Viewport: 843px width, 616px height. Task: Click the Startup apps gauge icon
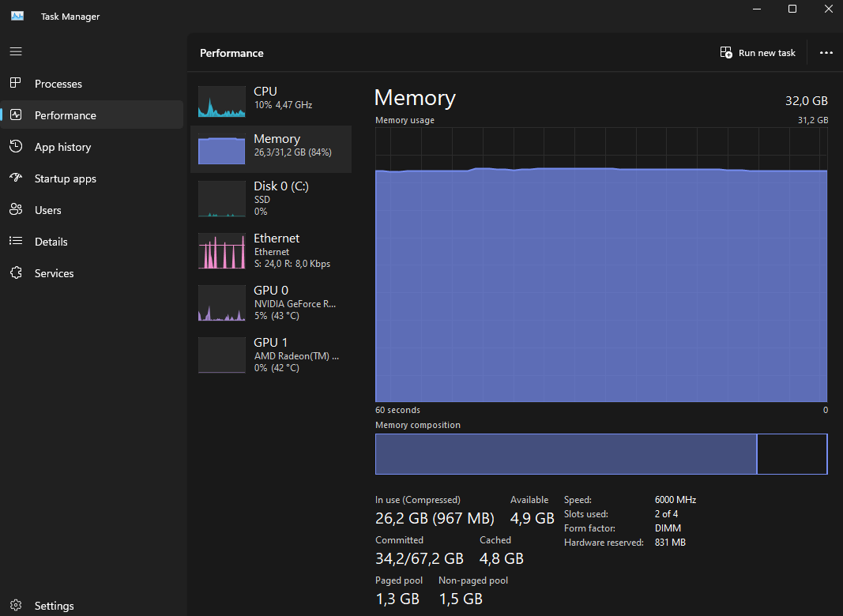pyautogui.click(x=16, y=178)
